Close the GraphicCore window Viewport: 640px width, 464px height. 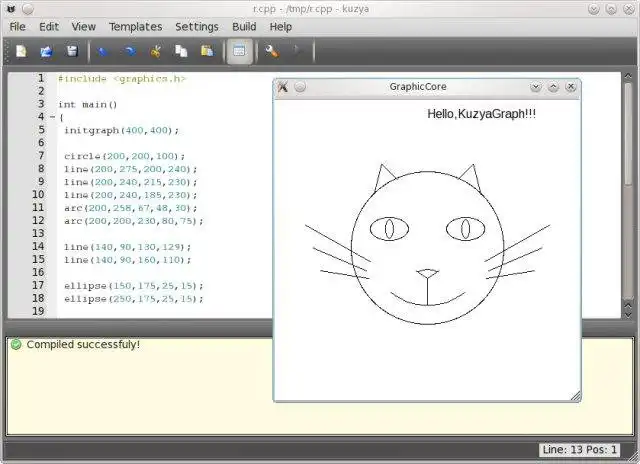pyautogui.click(x=571, y=87)
